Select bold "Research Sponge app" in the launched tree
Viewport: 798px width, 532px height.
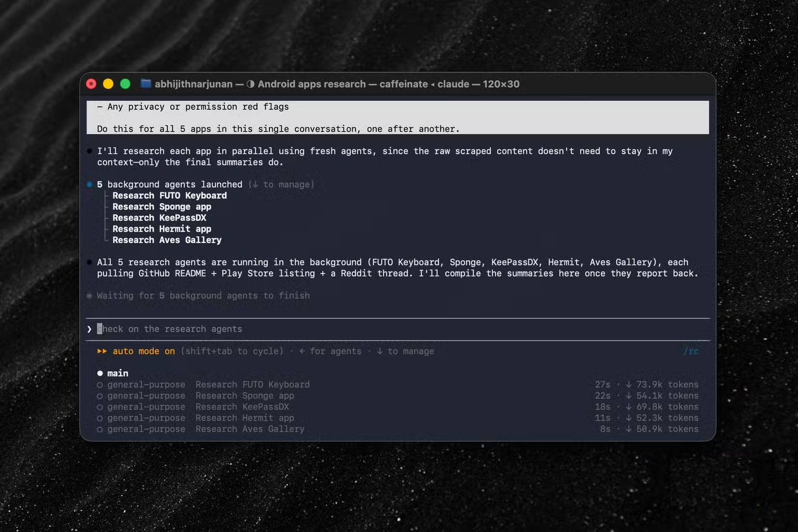pyautogui.click(x=162, y=207)
